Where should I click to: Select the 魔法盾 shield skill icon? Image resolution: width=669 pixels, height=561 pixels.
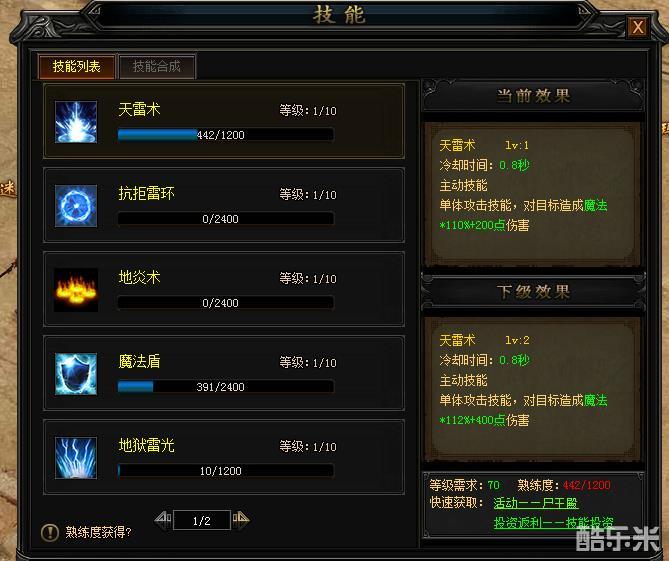pos(76,374)
